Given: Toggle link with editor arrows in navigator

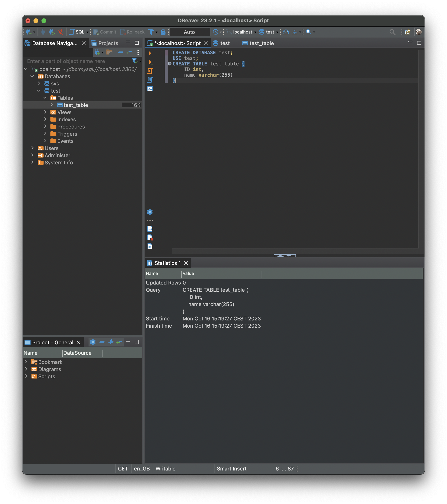Looking at the screenshot, I should [x=129, y=52].
